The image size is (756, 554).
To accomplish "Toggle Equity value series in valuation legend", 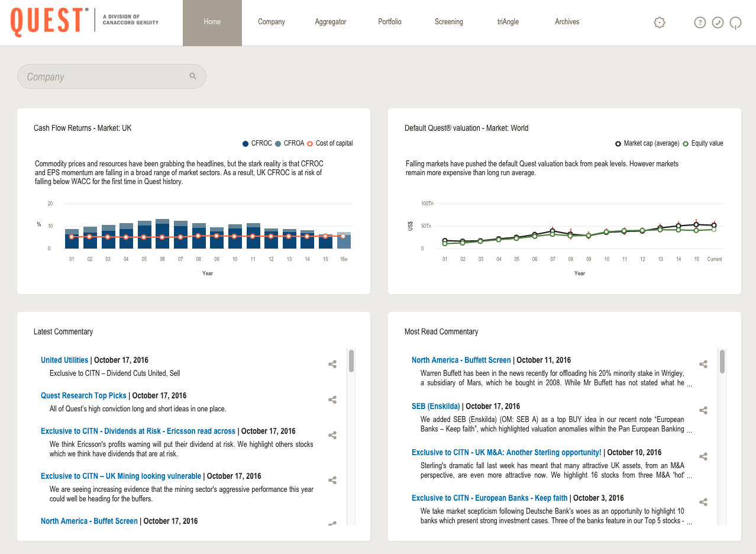I will point(703,143).
